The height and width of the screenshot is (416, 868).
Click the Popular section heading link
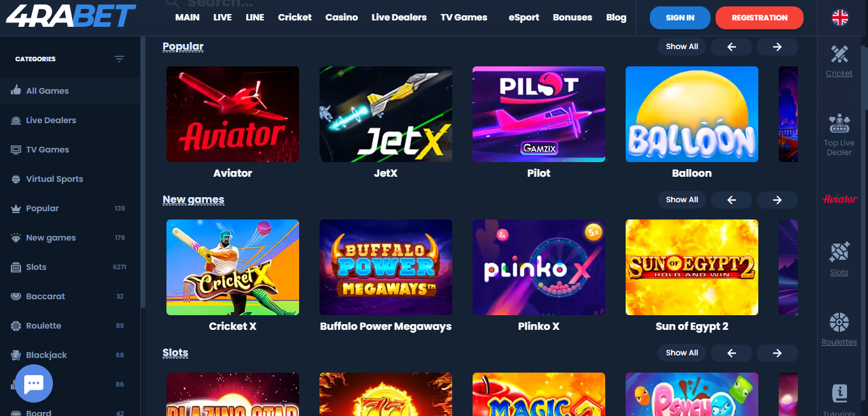tap(183, 47)
